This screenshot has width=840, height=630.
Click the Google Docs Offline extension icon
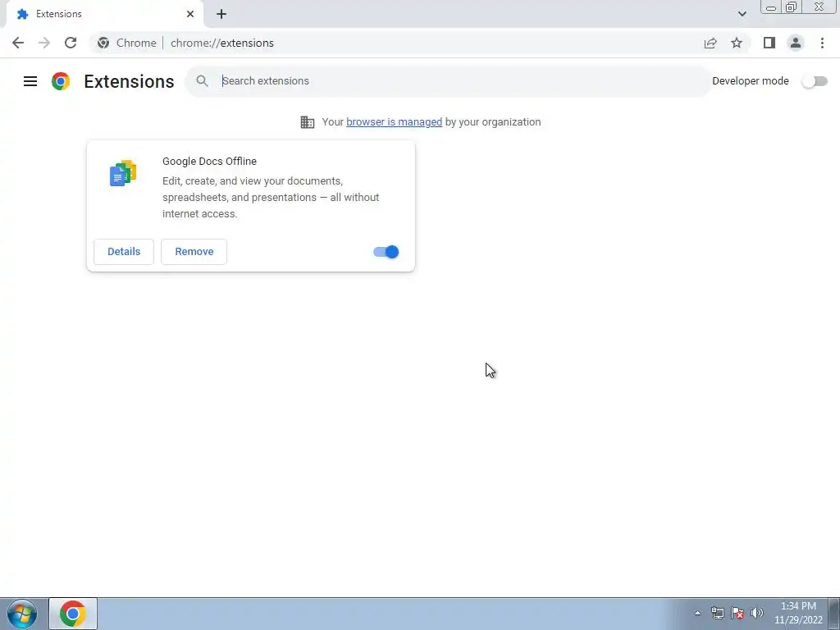coord(123,173)
